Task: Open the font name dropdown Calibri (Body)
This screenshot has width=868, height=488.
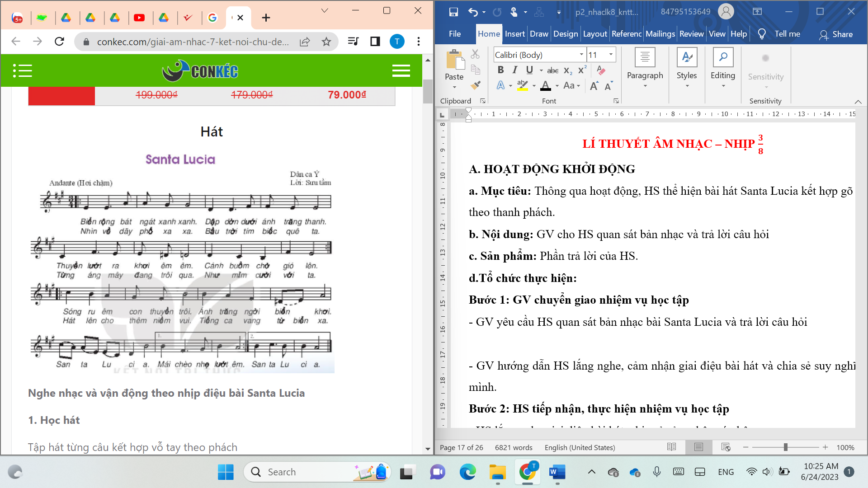Action: (581, 55)
